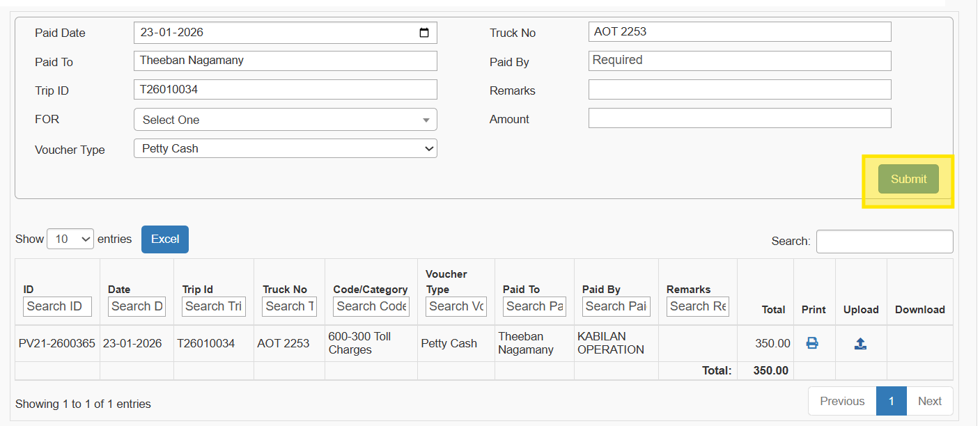Click the Trip ID input field

286,90
